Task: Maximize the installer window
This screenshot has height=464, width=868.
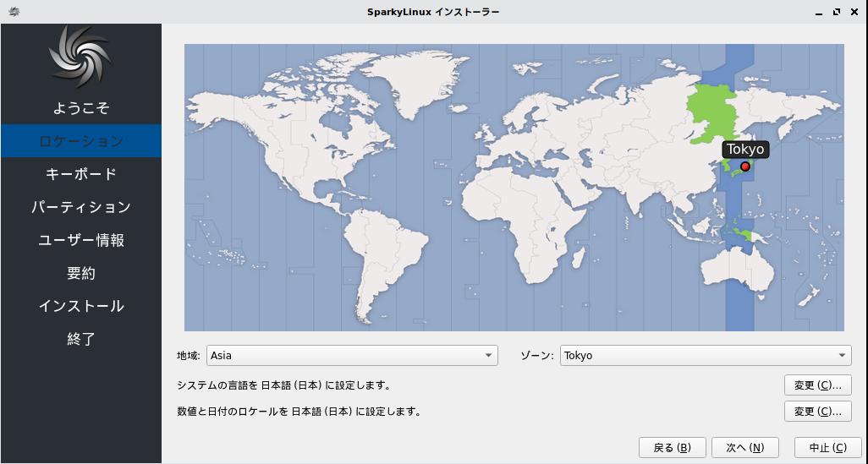Action: click(x=837, y=12)
